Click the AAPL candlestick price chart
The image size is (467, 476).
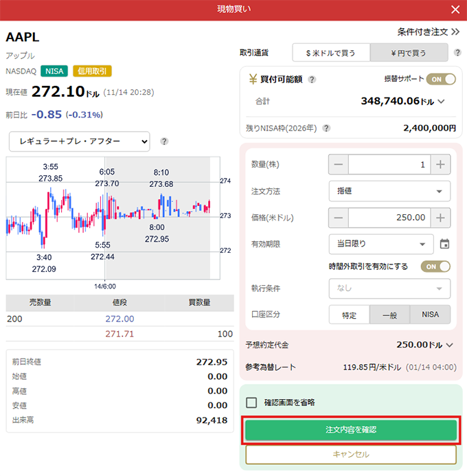point(113,218)
